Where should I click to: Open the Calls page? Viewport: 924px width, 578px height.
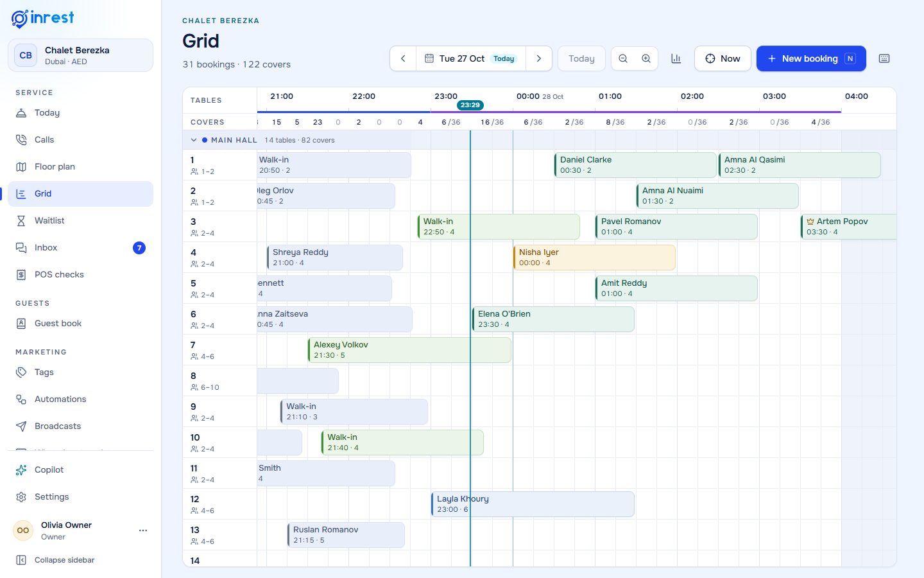(81, 139)
